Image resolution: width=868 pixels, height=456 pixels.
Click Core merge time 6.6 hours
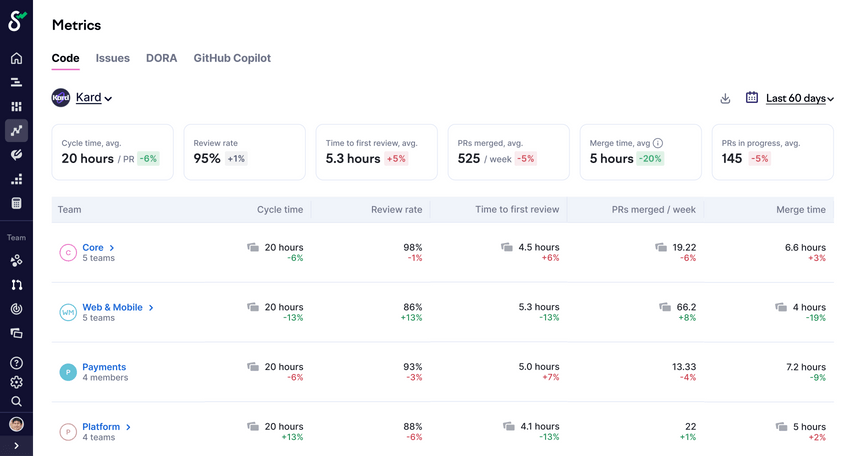click(805, 247)
